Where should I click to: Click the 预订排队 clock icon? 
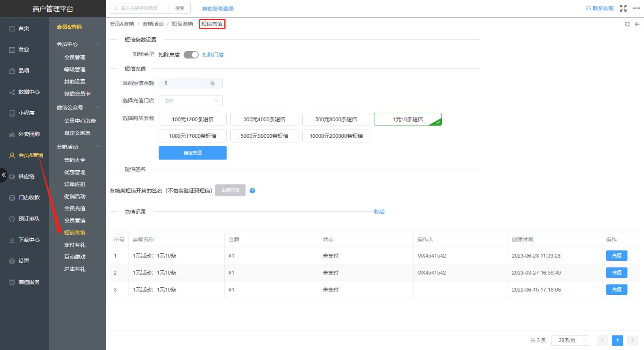[x=12, y=219]
